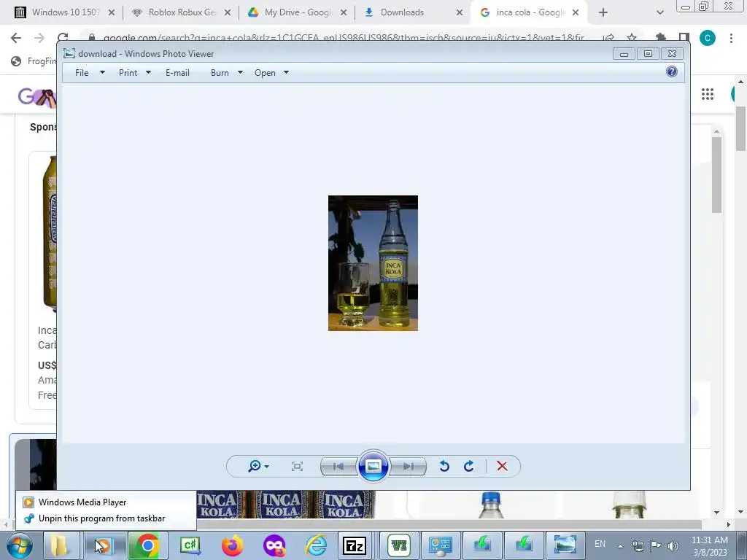Expand the Burn menu dropdown arrow

(240, 72)
